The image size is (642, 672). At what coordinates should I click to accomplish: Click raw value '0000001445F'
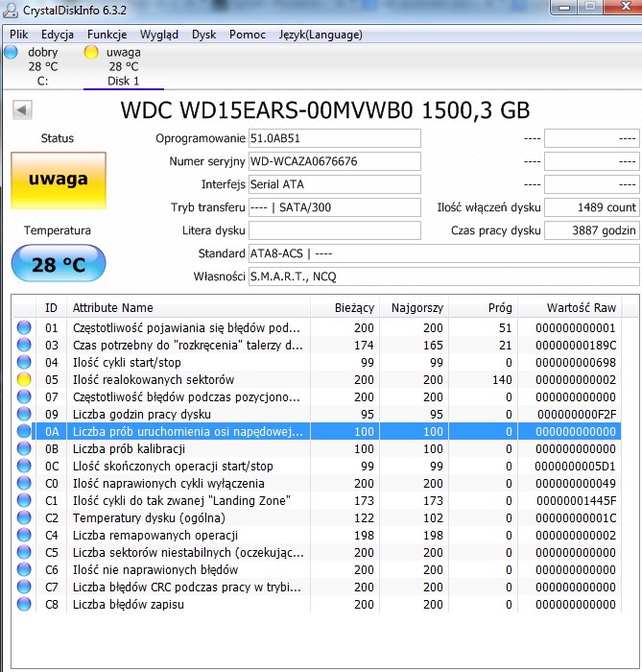click(x=577, y=500)
